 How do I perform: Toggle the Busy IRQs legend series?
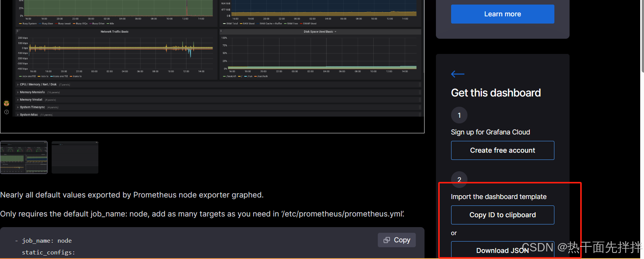point(80,24)
